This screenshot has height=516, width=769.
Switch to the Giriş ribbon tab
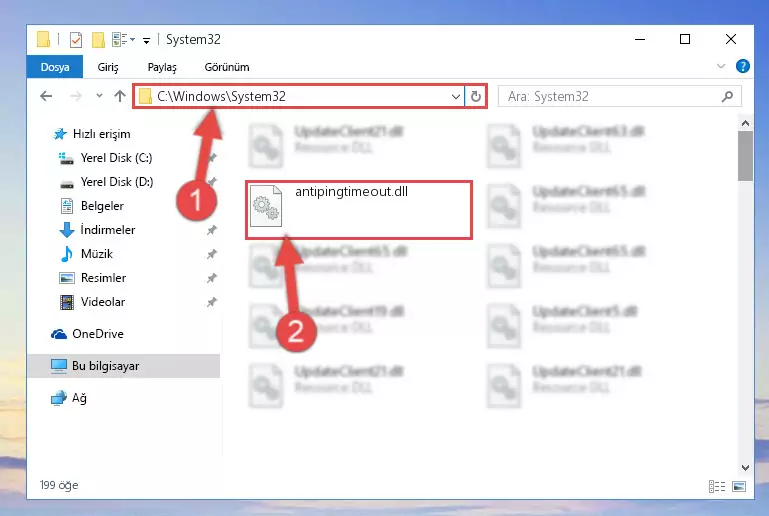coord(108,67)
